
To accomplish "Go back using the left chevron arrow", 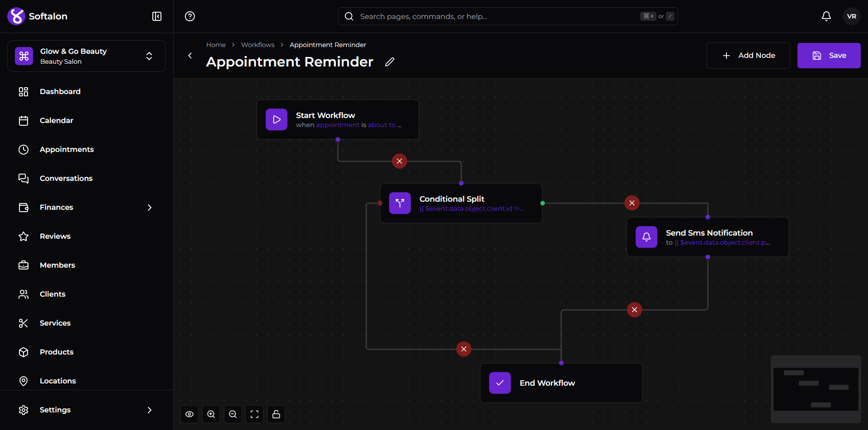I will tap(190, 56).
